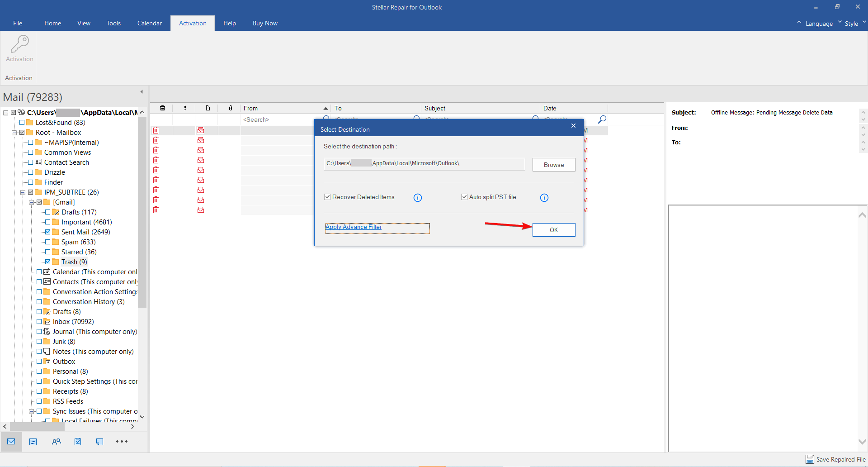Check the Inbox (70992) folder checkbox
This screenshot has width=868, height=467.
pos(39,322)
